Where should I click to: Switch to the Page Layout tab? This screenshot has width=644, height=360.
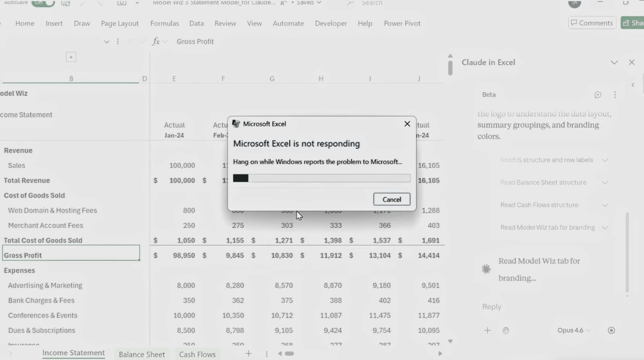pyautogui.click(x=120, y=23)
